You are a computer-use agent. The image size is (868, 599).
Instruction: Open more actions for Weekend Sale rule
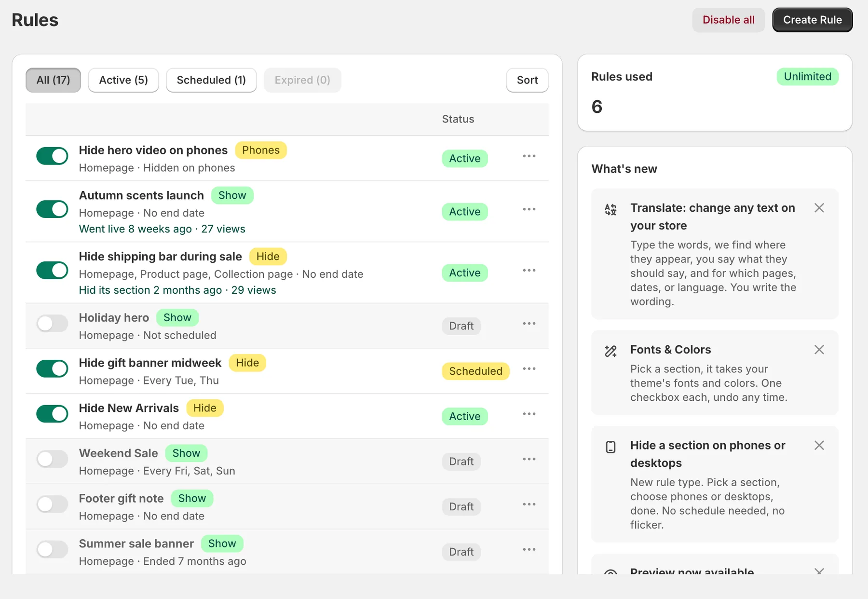click(529, 459)
